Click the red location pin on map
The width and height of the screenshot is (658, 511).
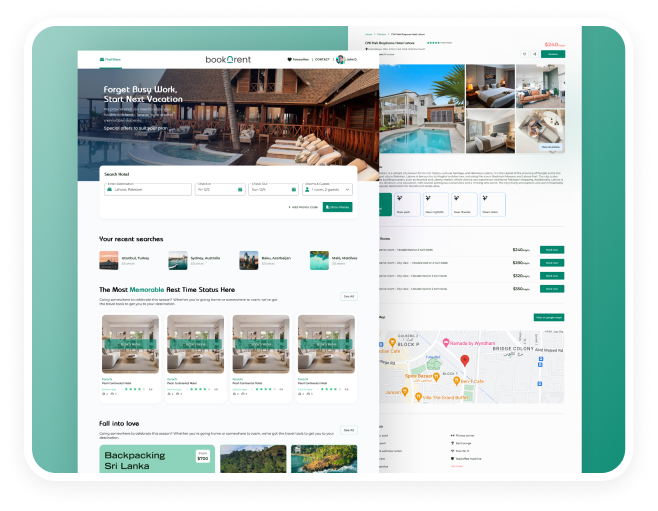pyautogui.click(x=464, y=359)
